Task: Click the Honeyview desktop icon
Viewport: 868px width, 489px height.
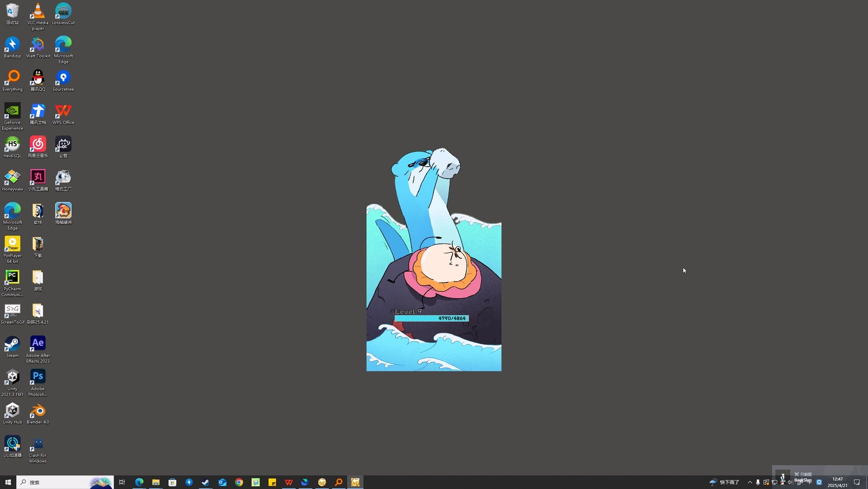Action: [12, 180]
